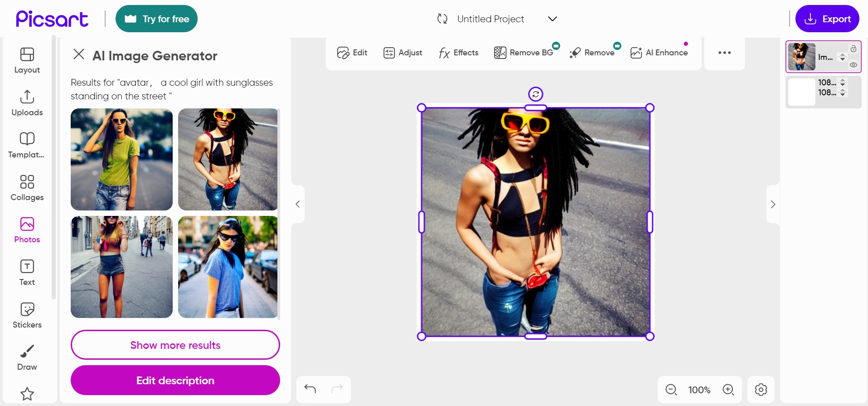Select the Draw brush tool
This screenshot has width=868, height=406.
click(27, 357)
